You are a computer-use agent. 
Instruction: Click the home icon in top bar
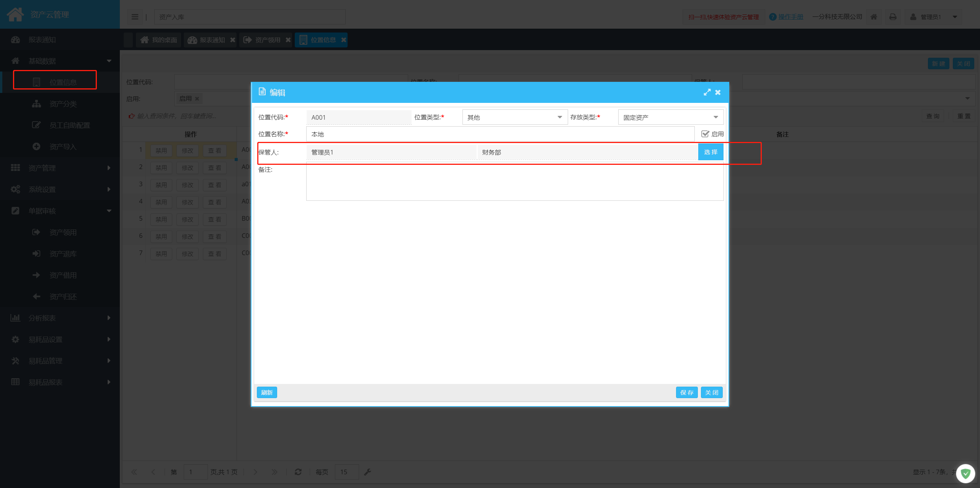(874, 17)
